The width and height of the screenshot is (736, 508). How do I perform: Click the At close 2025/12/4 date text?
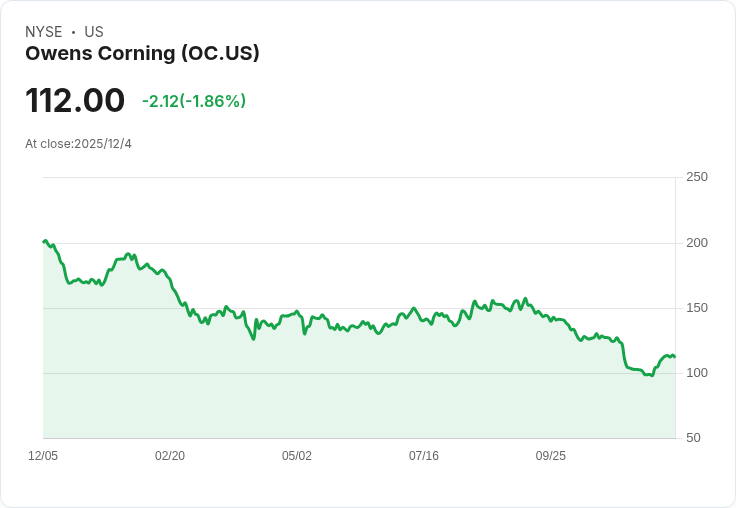[x=78, y=144]
